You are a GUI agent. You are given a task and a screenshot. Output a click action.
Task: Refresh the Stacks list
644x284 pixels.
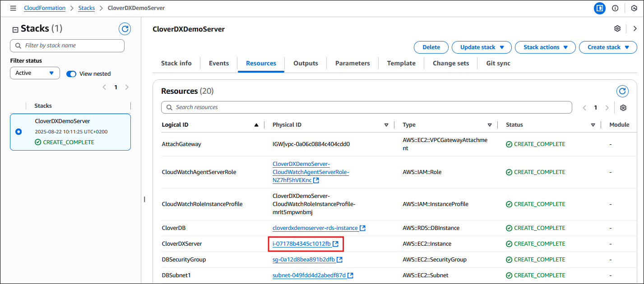coord(125,28)
